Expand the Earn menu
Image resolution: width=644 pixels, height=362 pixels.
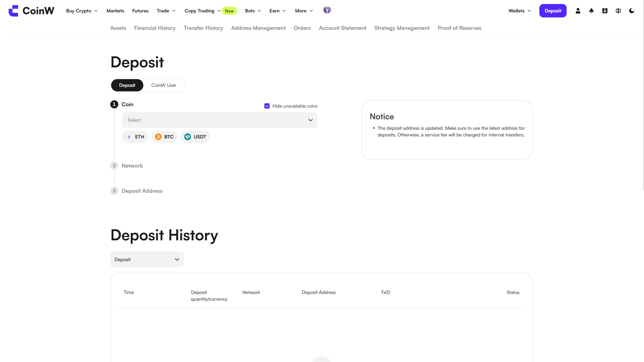pyautogui.click(x=278, y=11)
